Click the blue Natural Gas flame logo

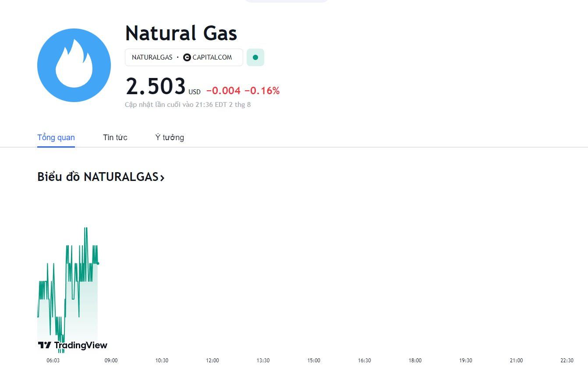[74, 65]
